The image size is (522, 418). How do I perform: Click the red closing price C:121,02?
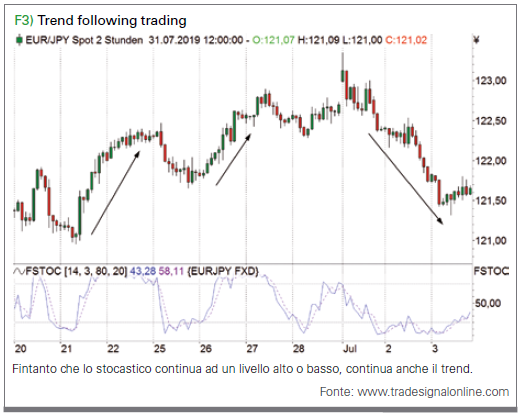406,40
